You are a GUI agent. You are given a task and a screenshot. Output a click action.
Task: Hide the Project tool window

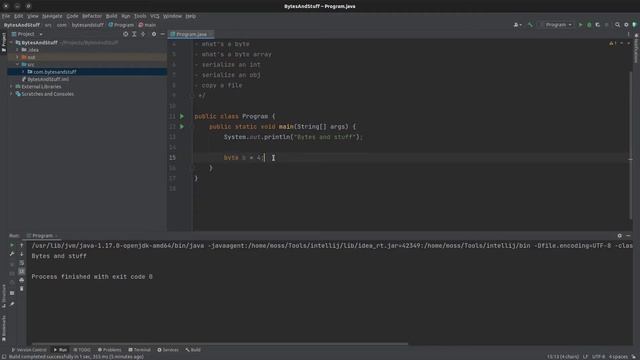click(x=162, y=34)
